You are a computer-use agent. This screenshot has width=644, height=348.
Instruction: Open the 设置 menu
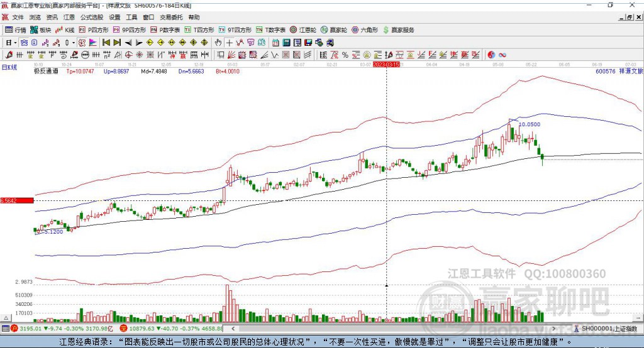[x=114, y=17]
